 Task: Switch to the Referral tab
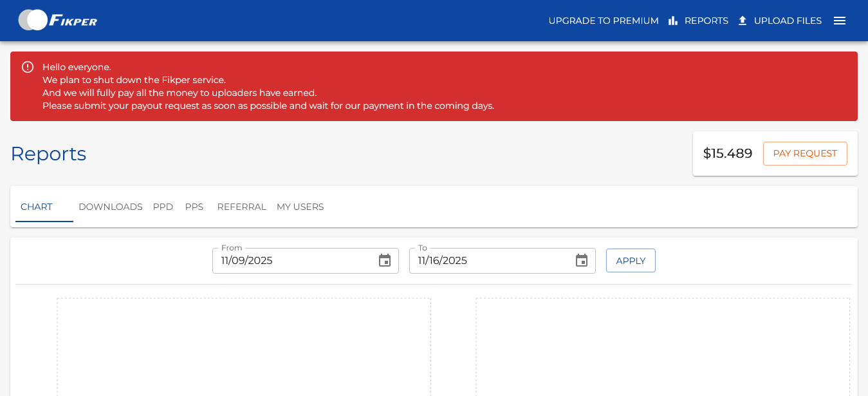(241, 207)
